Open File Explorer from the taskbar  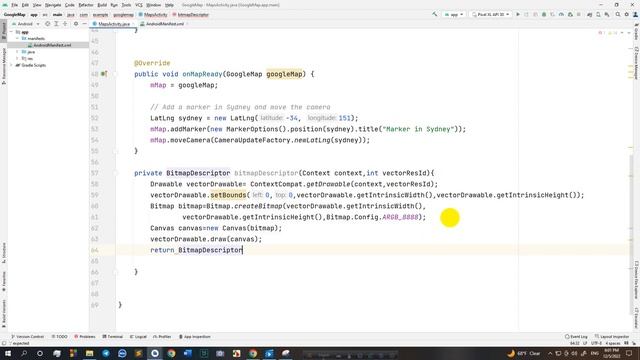pyautogui.click(x=89, y=353)
